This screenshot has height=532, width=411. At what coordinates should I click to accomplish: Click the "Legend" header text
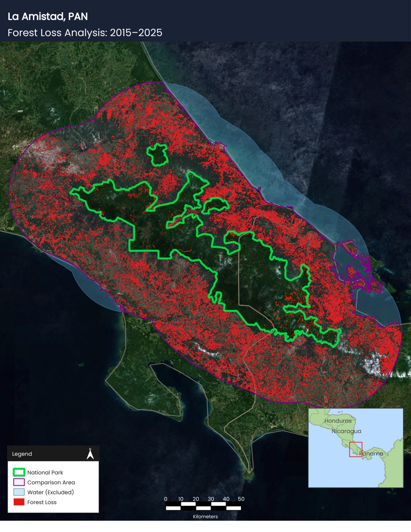pos(22,454)
